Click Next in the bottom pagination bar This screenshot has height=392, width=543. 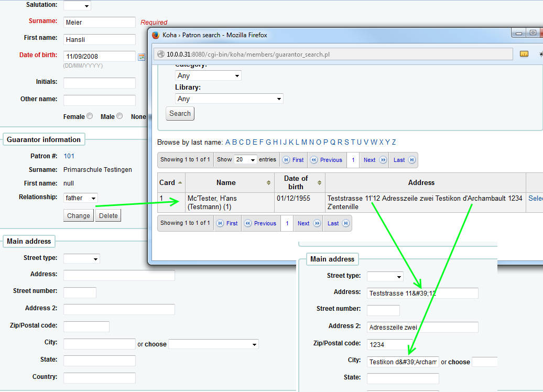click(x=309, y=223)
